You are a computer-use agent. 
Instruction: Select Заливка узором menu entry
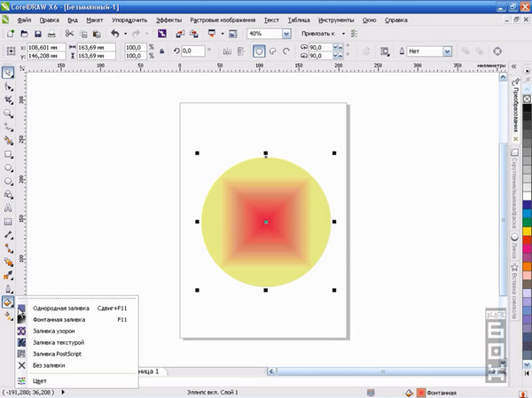point(54,331)
